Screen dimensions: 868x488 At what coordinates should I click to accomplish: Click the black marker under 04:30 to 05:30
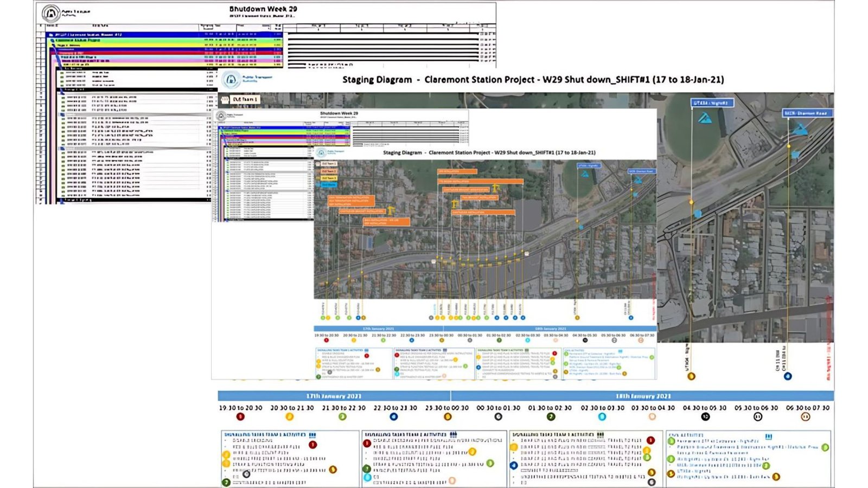705,416
